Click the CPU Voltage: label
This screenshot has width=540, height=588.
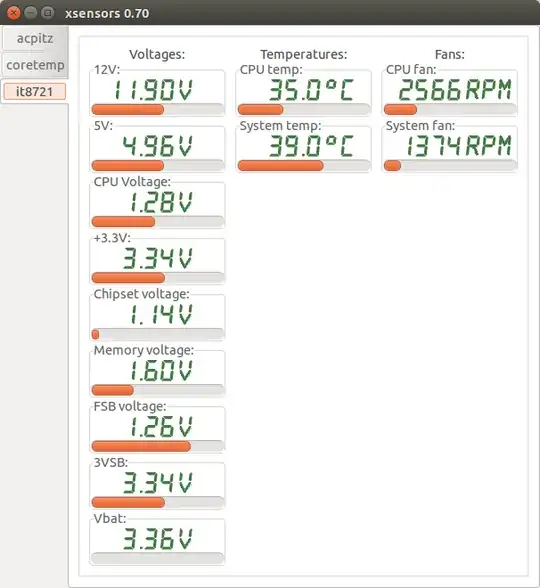point(132,182)
